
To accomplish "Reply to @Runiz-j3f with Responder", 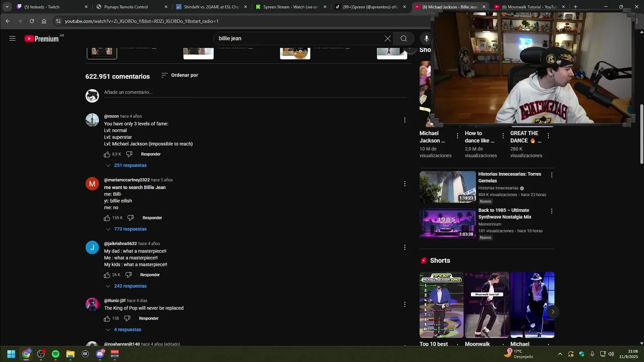I will [x=149, y=319].
